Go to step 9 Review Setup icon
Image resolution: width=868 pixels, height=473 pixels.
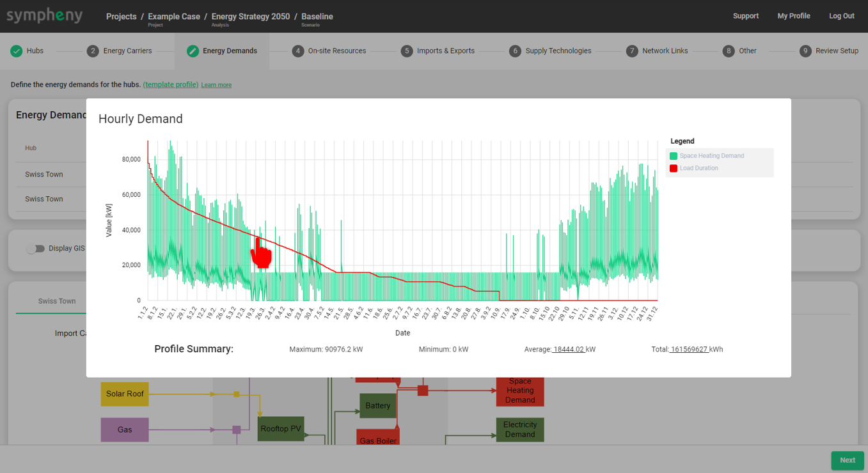coord(805,51)
